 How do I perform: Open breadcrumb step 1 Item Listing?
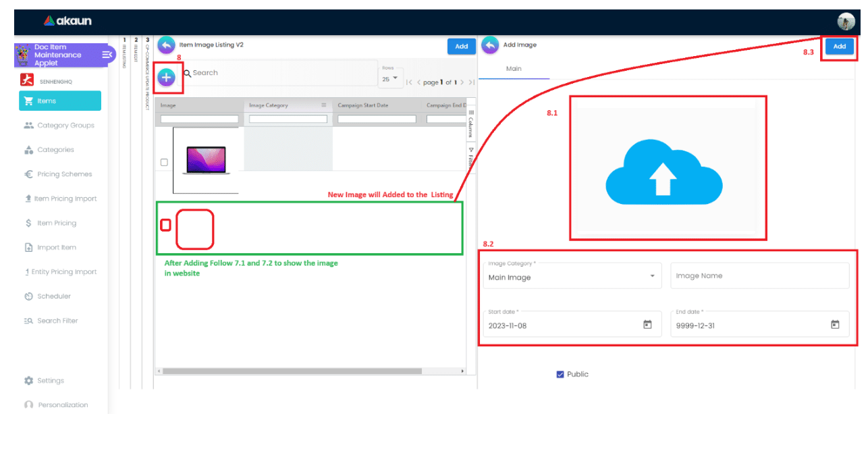[124, 53]
